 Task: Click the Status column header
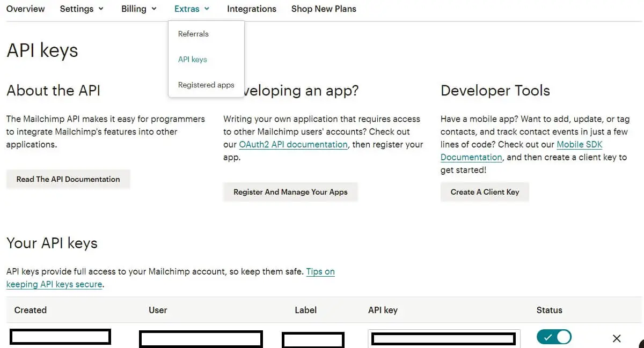(x=550, y=310)
